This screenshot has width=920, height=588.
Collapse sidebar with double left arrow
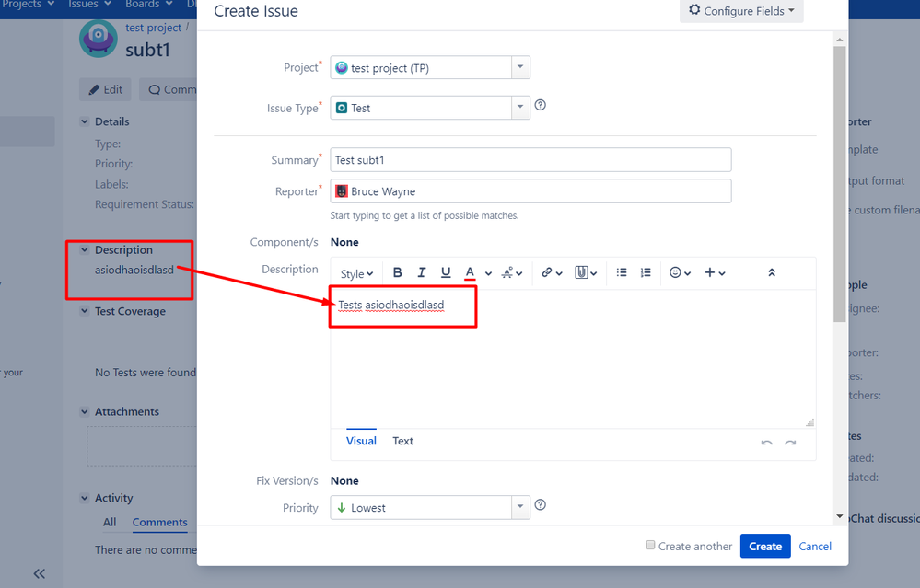pyautogui.click(x=40, y=573)
